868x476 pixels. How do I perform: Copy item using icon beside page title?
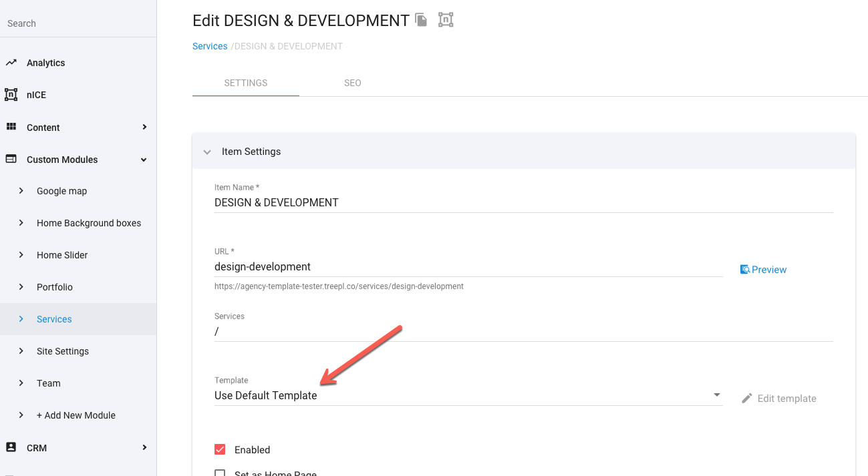tap(421, 20)
